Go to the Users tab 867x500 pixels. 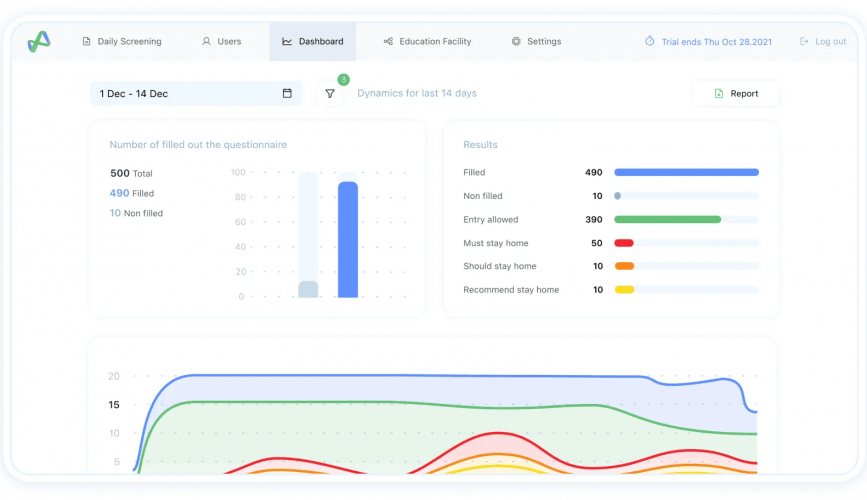[x=221, y=41]
